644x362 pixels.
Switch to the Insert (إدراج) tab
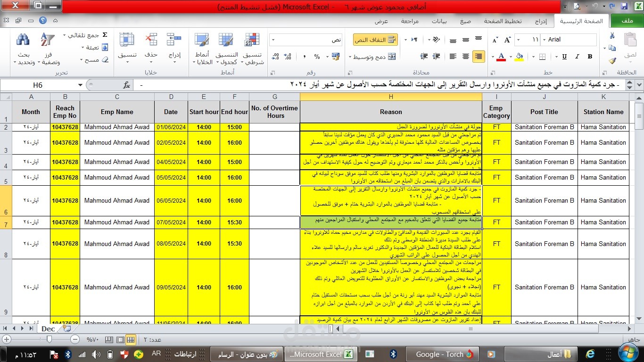tap(540, 21)
